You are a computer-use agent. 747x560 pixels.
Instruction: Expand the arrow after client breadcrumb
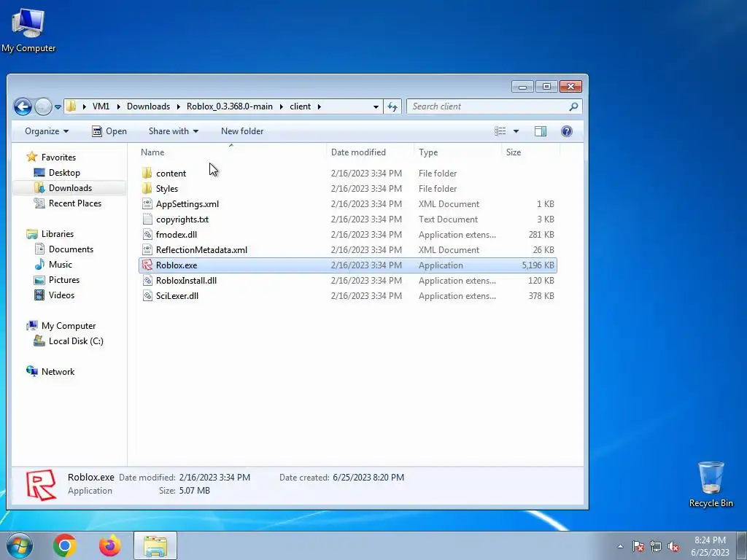coord(320,106)
